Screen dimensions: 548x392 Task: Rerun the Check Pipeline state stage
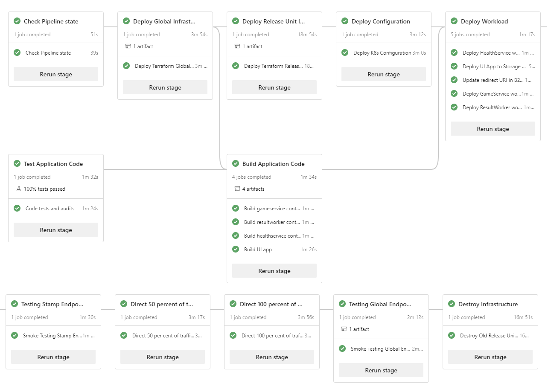coord(56,74)
